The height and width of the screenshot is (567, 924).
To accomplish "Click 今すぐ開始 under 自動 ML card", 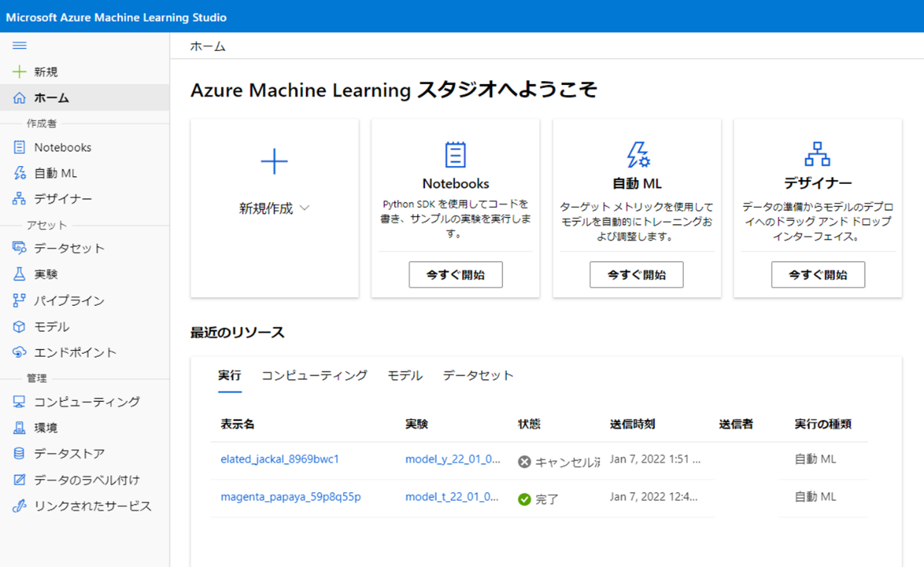I will 637,275.
